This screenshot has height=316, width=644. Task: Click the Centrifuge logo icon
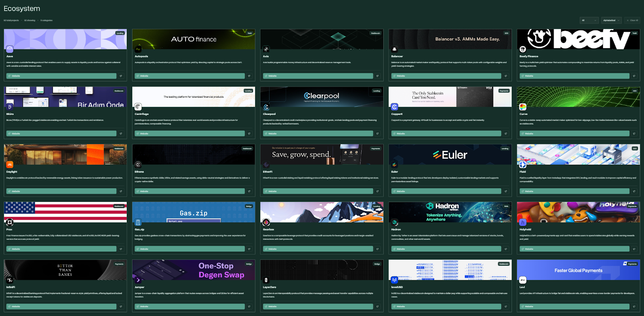pyautogui.click(x=138, y=107)
